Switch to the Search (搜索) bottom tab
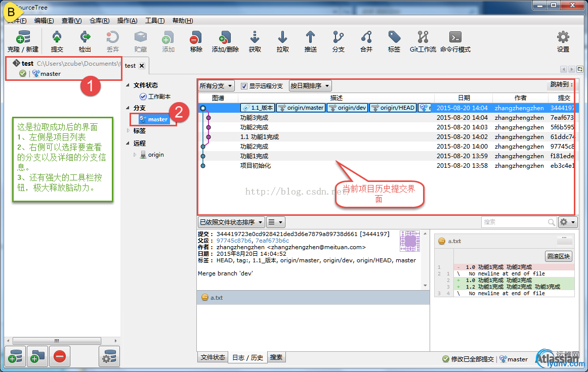 (x=276, y=357)
